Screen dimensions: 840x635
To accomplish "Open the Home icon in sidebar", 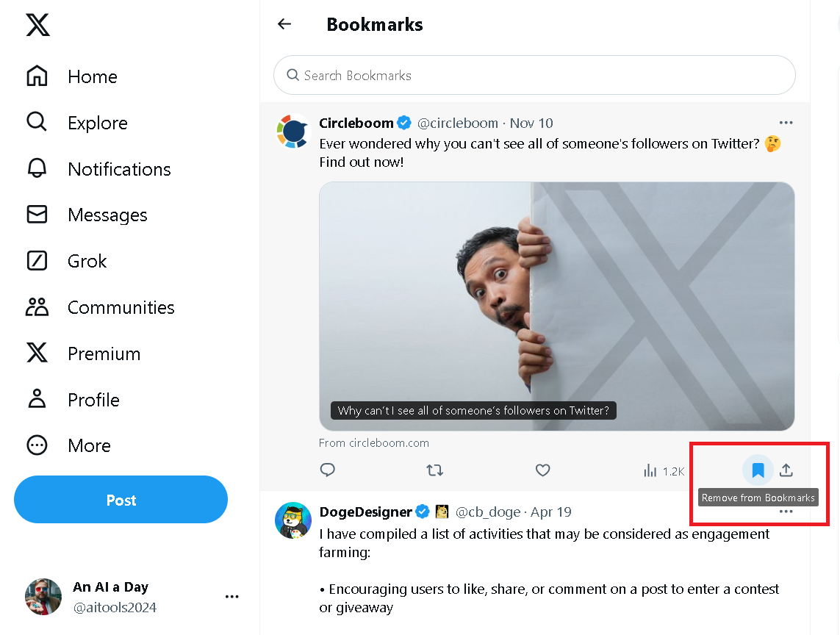I will (37, 76).
